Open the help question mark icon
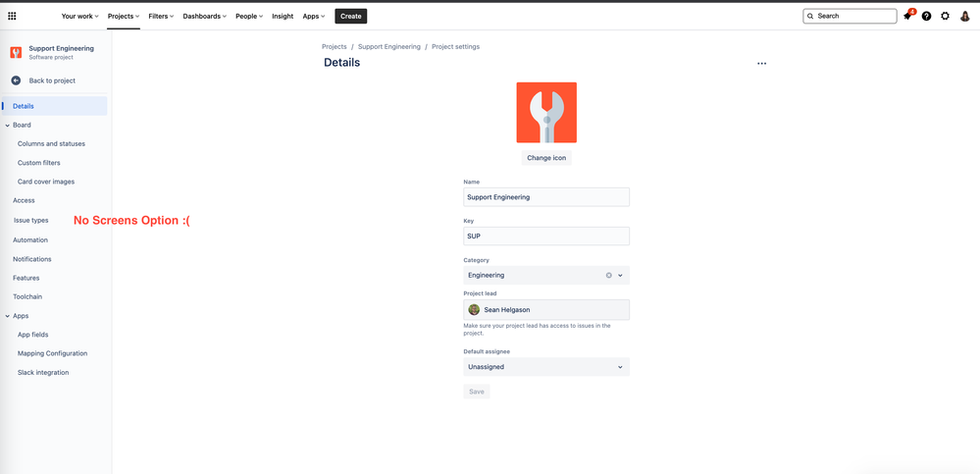 926,17
